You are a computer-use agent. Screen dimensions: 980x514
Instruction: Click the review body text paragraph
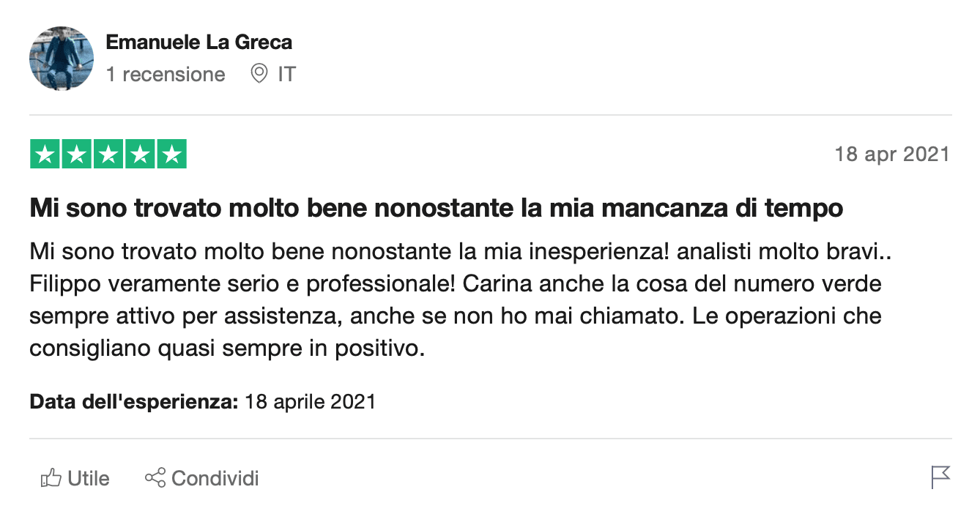454,300
